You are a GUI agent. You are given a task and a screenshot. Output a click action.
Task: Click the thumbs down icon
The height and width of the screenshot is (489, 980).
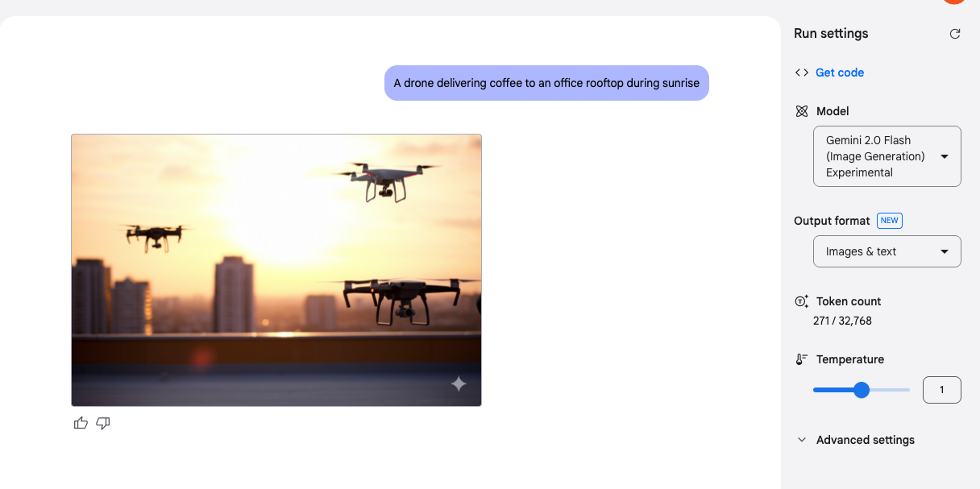click(x=103, y=423)
